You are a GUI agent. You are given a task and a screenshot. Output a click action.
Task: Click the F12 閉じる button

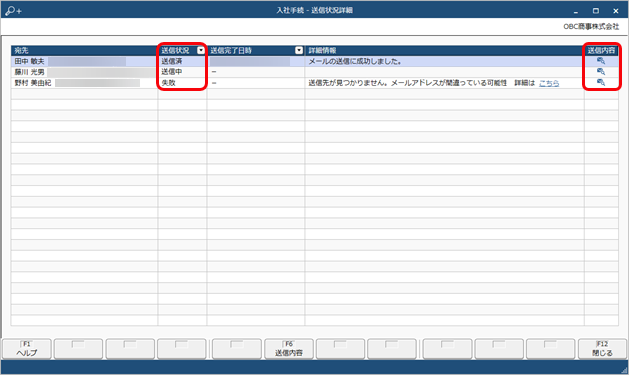[602, 349]
